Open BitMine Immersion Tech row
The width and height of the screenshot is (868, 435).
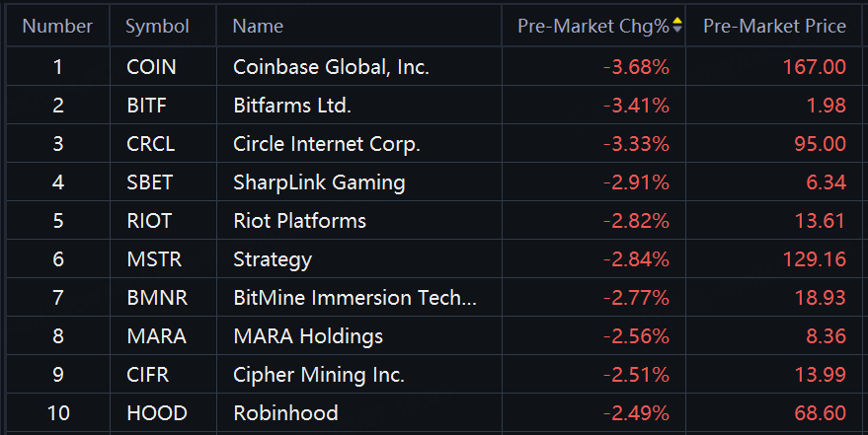pyautogui.click(x=355, y=298)
